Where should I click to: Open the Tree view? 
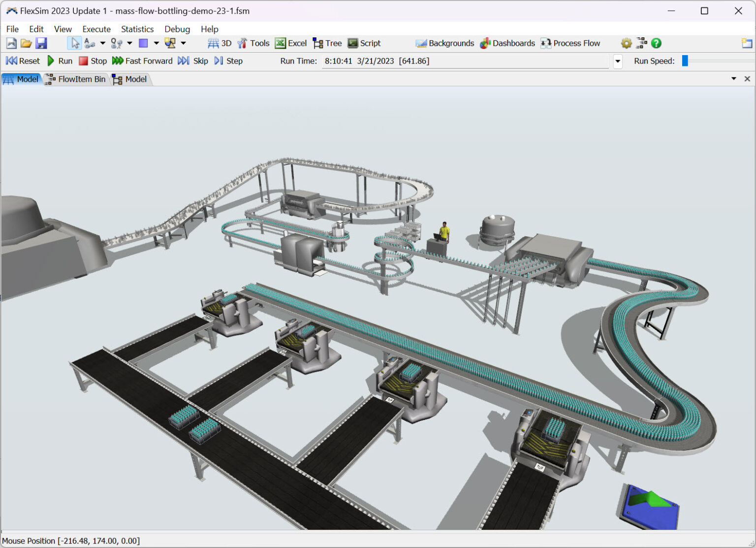point(327,43)
